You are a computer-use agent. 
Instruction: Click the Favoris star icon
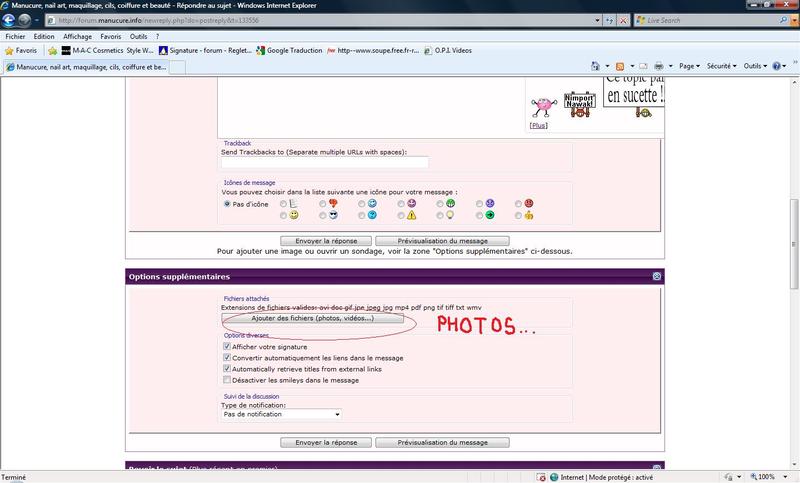[x=11, y=50]
